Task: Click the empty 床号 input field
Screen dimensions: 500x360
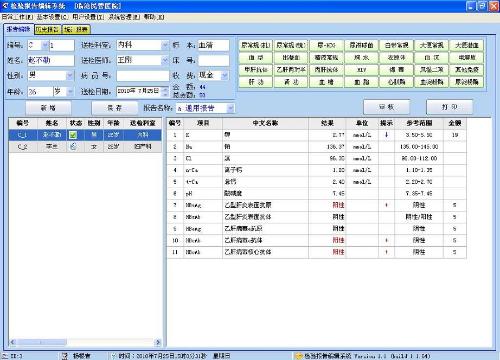Action: [213, 60]
